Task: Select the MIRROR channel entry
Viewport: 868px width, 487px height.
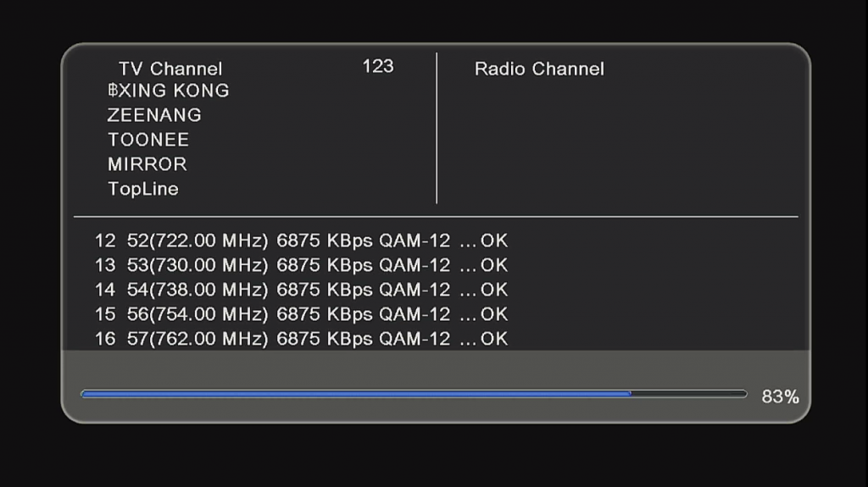Action: pos(147,164)
